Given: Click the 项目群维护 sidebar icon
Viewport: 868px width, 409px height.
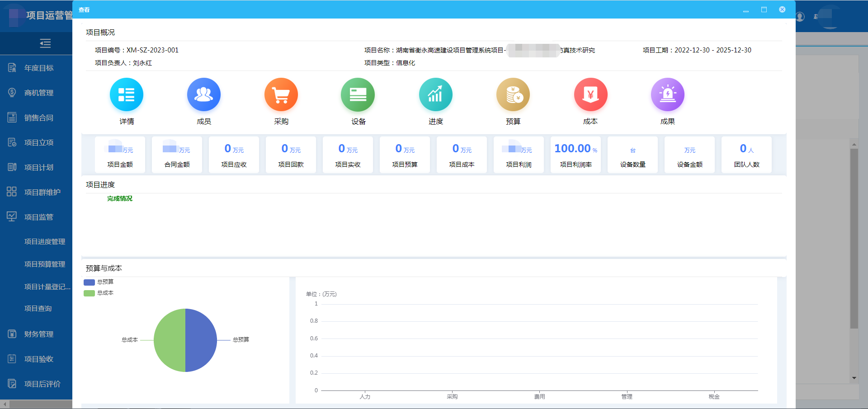Looking at the screenshot, I should click(x=12, y=192).
